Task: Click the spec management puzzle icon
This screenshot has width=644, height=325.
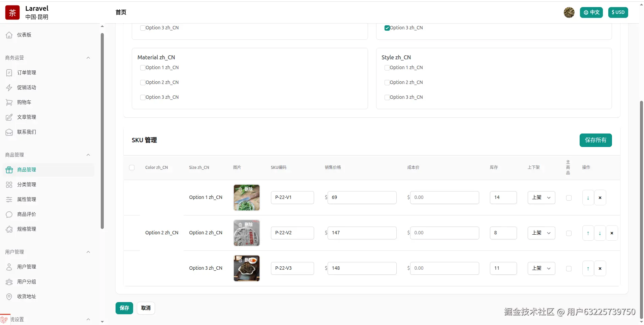Action: (x=9, y=229)
